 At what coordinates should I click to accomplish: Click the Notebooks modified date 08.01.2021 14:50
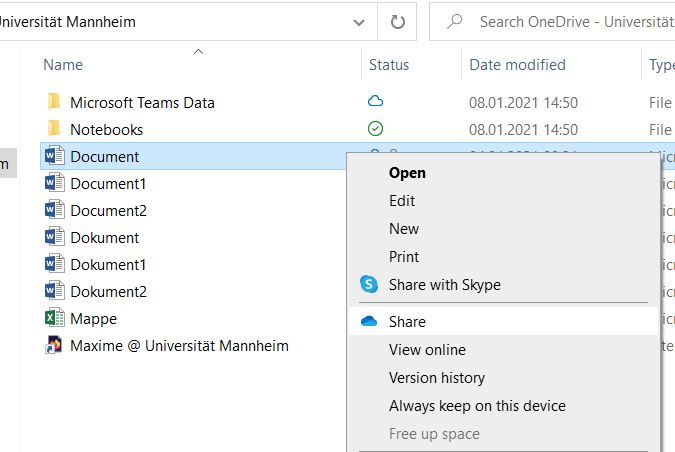point(523,130)
